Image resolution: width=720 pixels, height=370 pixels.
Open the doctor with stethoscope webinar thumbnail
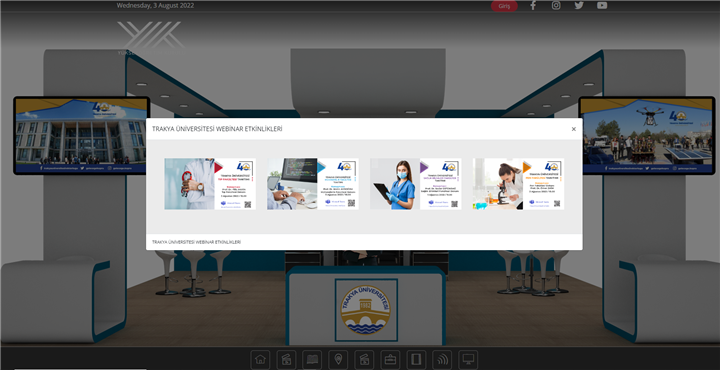pos(210,184)
